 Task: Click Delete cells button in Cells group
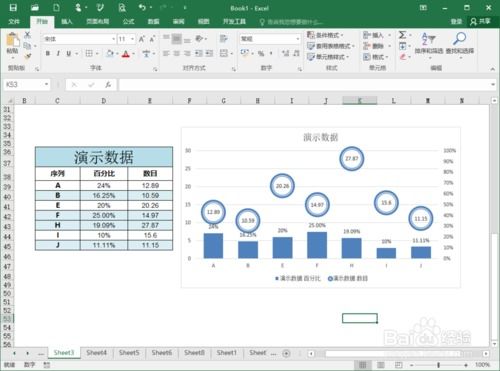[x=377, y=46]
